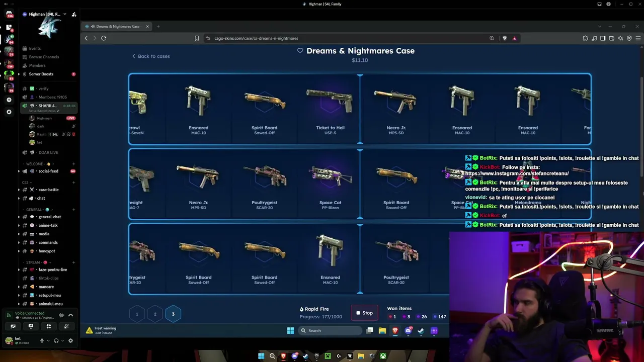Screen dimensions: 644x362
Task: Reload the csgo-skins page
Action: pos(104,38)
